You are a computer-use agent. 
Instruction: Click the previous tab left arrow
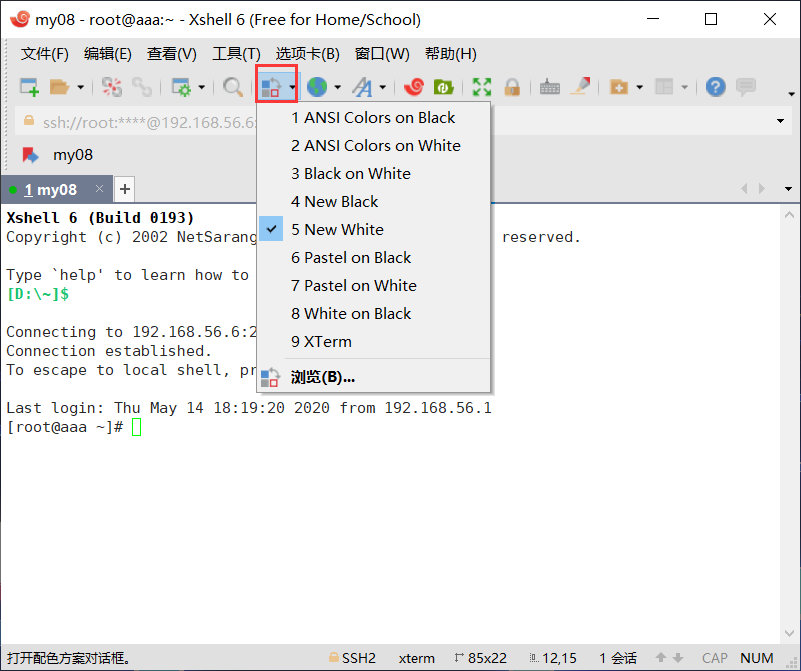(x=744, y=189)
